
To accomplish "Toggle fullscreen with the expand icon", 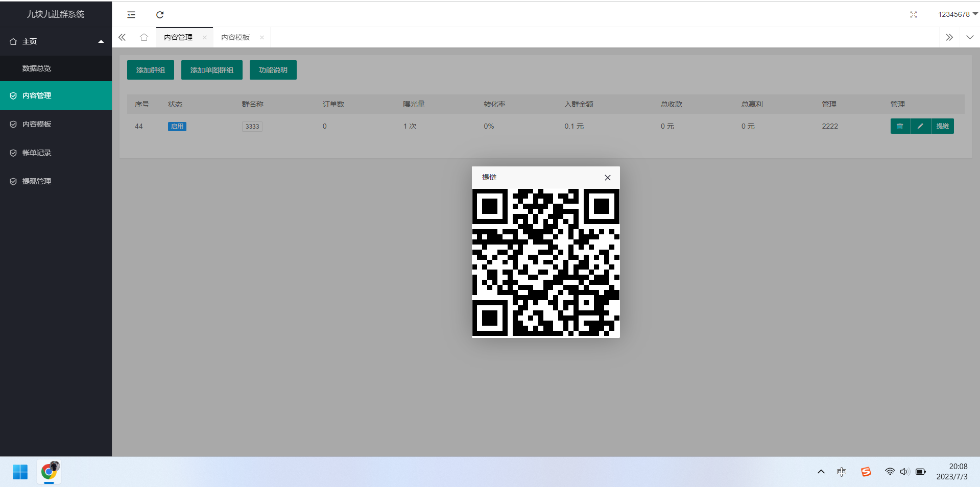I will click(x=914, y=15).
